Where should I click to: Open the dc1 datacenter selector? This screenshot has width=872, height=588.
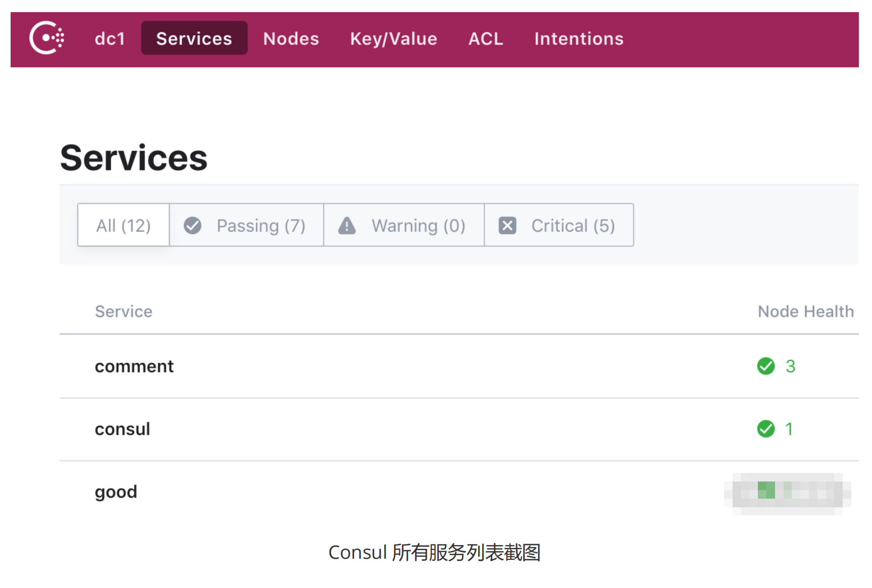tap(110, 39)
